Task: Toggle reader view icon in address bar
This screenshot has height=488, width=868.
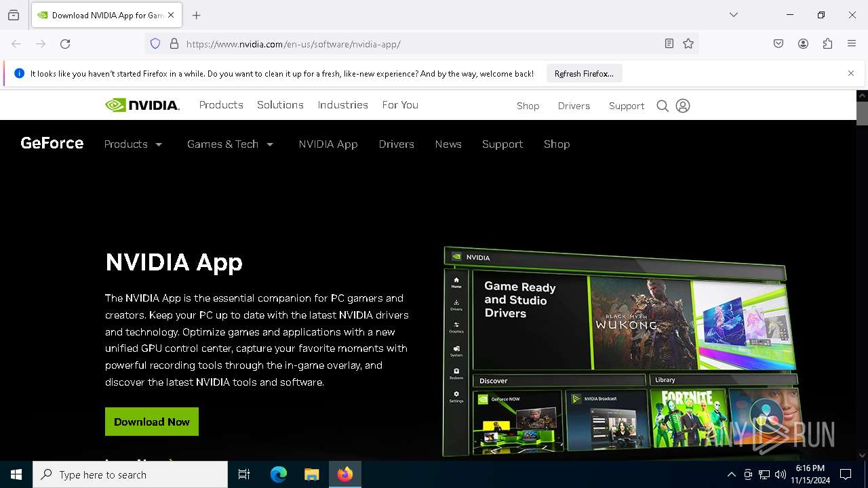Action: click(x=669, y=44)
